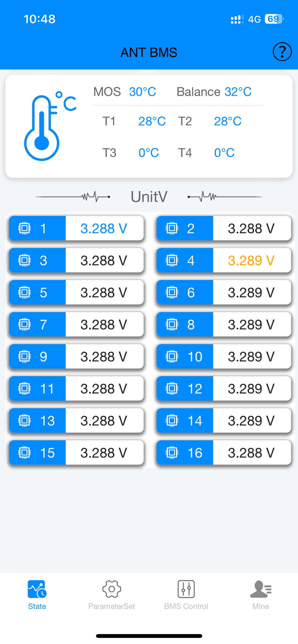Select cell 1 highlighted voltage value

tap(104, 228)
